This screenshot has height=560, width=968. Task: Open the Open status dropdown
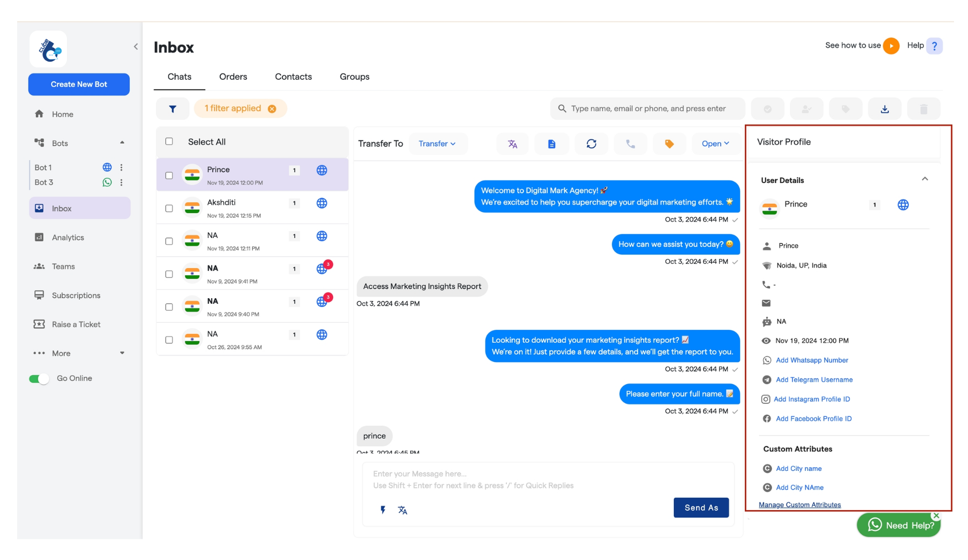(716, 144)
